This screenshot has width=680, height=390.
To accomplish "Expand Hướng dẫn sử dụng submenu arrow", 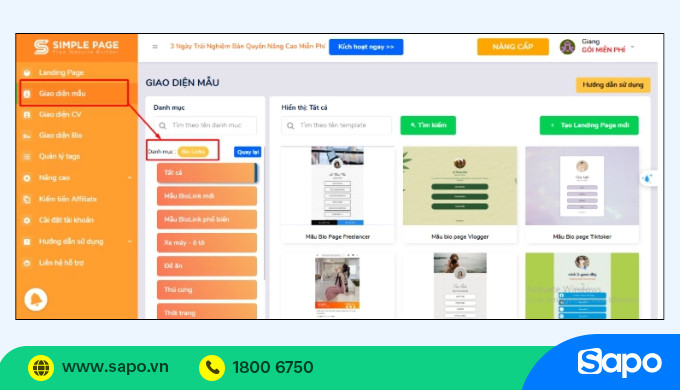I will tap(130, 241).
